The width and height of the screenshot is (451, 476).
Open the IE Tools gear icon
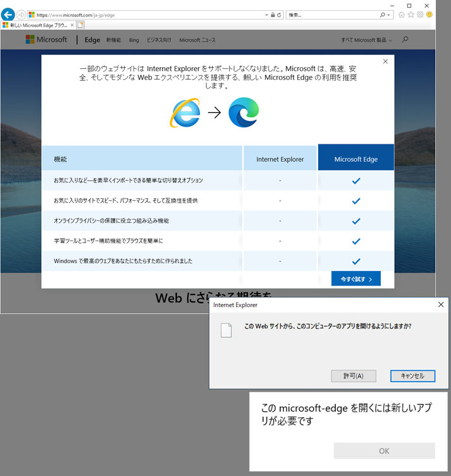pyautogui.click(x=420, y=15)
